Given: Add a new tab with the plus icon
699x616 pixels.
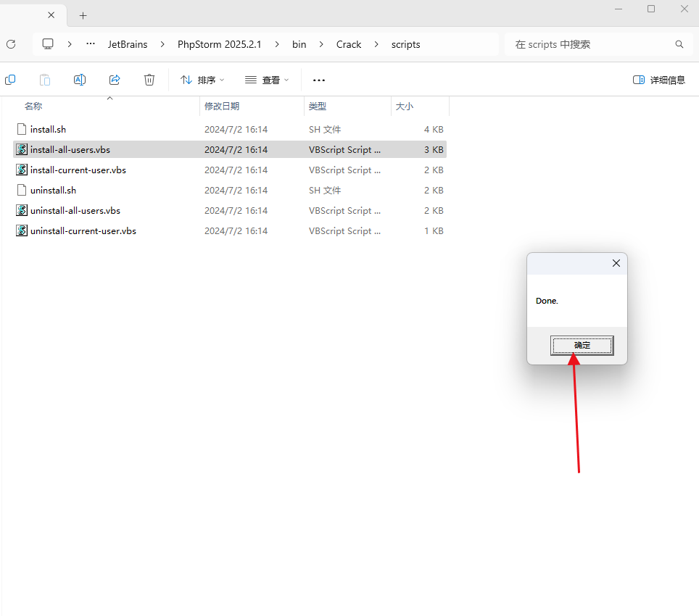Looking at the screenshot, I should click(83, 16).
